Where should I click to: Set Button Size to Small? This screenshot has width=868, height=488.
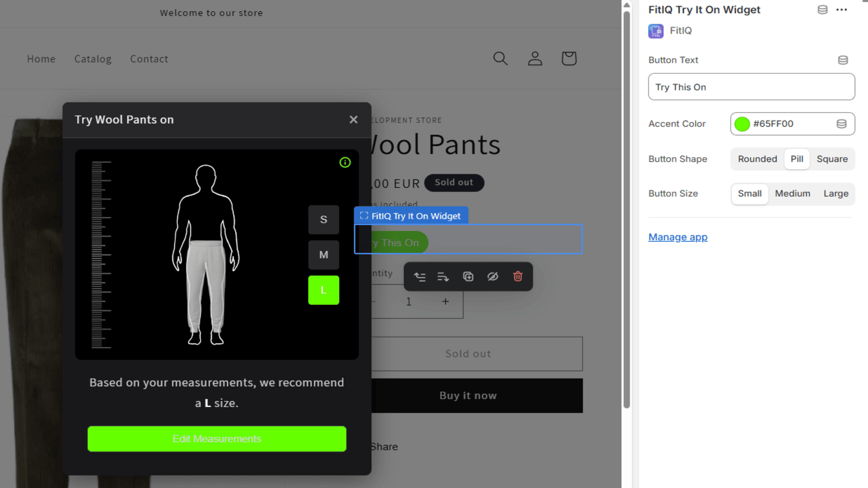[x=750, y=194]
